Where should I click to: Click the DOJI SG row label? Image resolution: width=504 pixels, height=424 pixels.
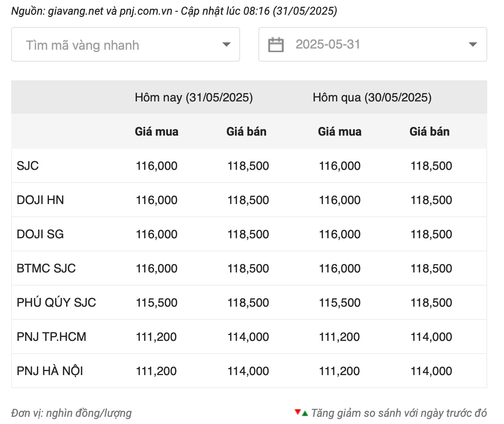(40, 234)
